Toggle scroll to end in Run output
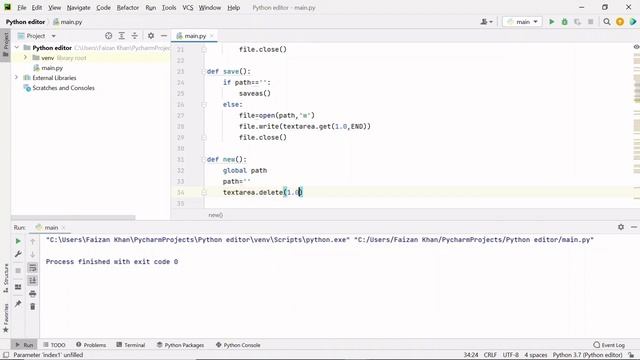 coord(33,280)
